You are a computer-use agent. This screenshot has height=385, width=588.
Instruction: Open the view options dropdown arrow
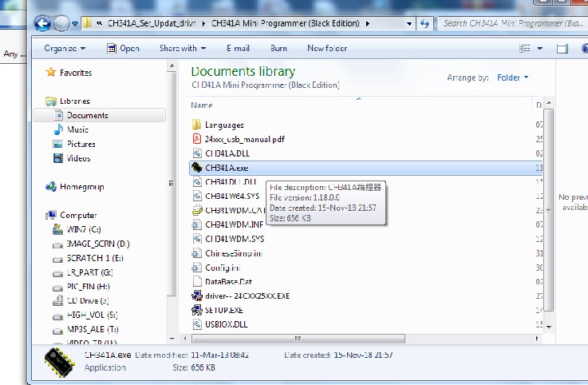540,48
